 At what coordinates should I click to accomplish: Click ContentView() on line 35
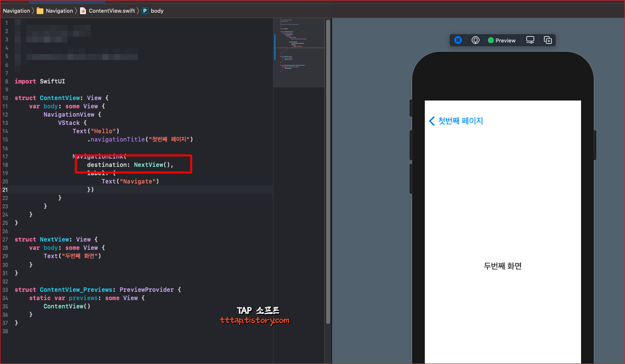[67, 306]
